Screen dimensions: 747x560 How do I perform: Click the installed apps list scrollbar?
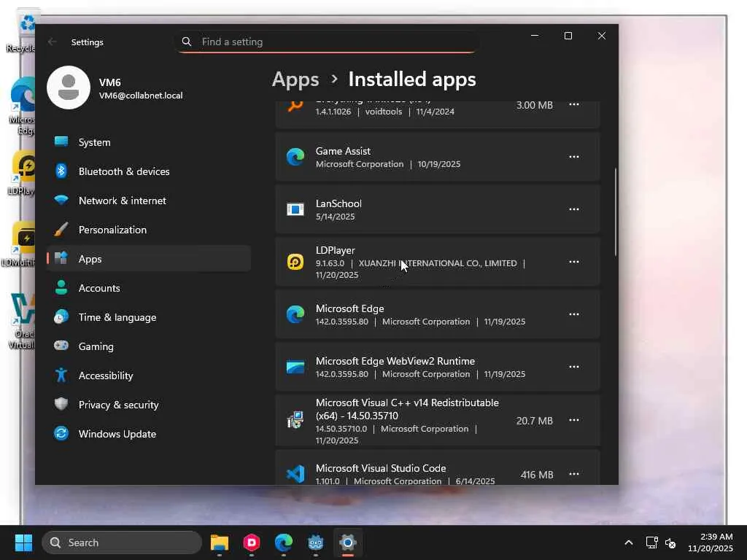coord(616,212)
